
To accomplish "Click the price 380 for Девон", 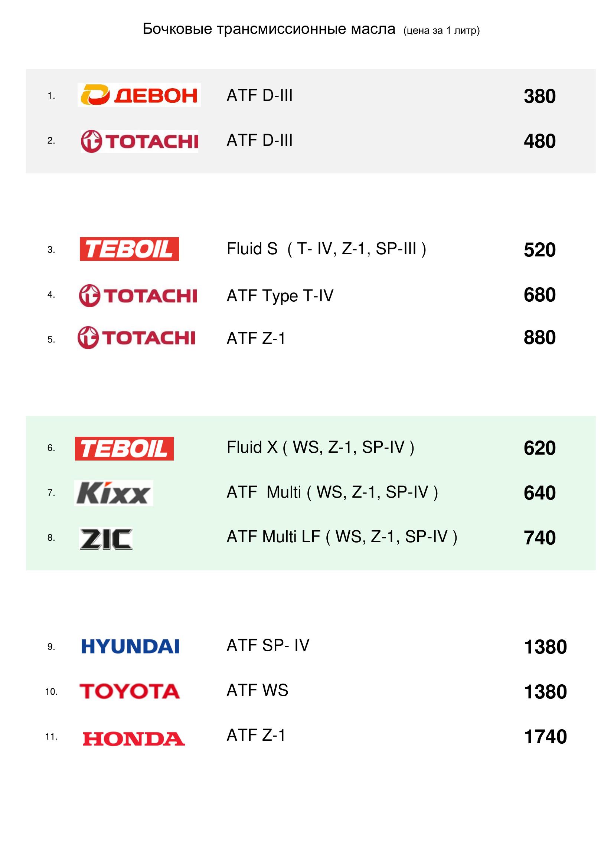I will pos(539,96).
